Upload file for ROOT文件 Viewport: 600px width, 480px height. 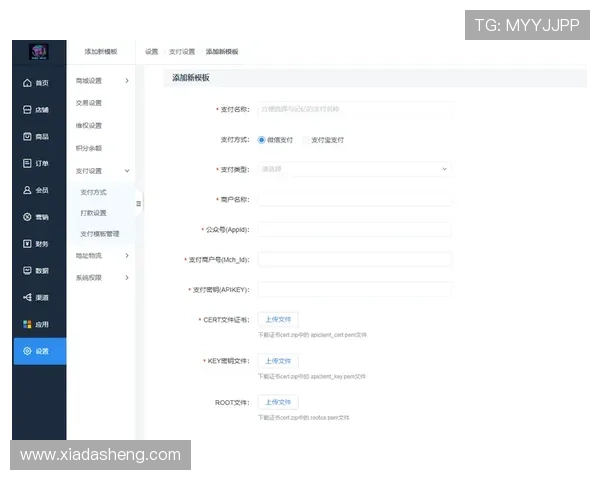(x=278, y=402)
